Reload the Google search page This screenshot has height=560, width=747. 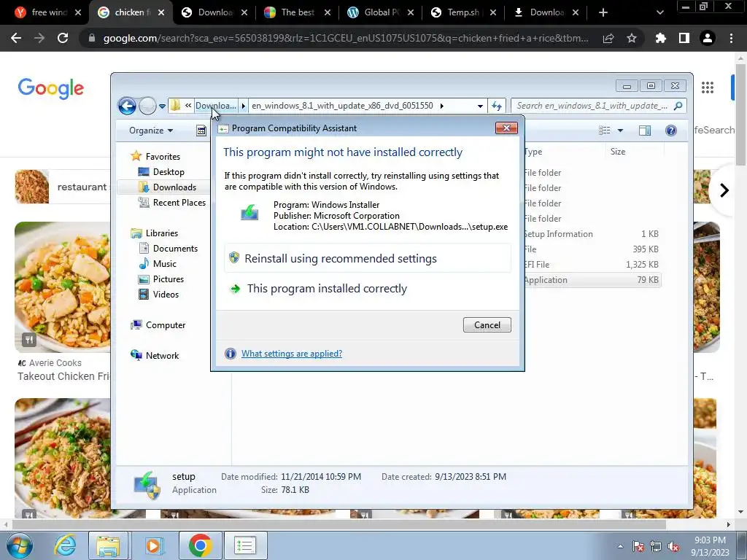[63, 38]
